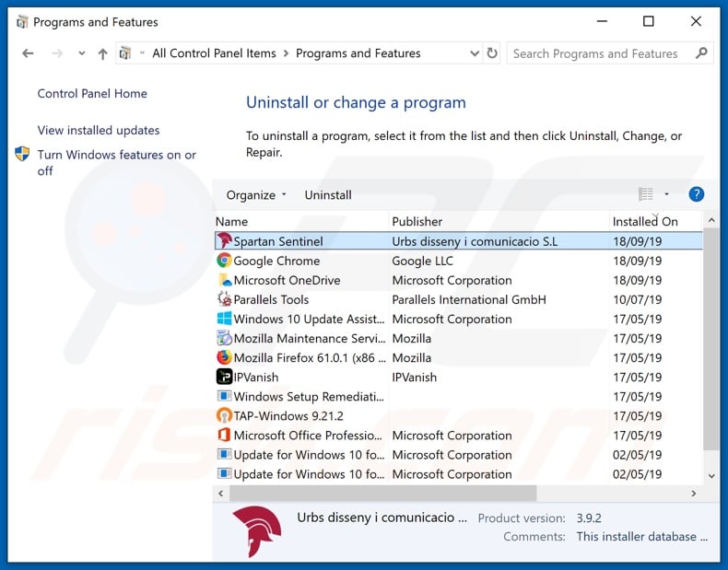Click the large Spartan helmet details icon

pos(257,531)
